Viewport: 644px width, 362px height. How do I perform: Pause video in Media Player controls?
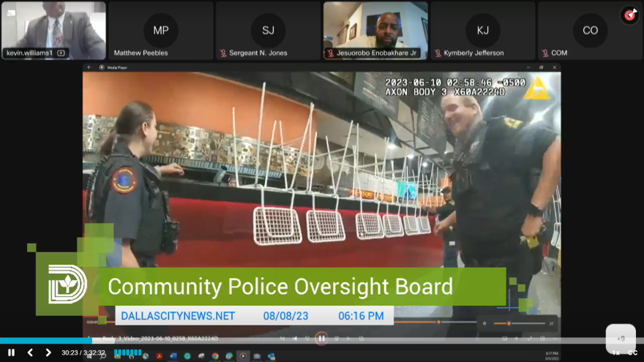click(321, 339)
